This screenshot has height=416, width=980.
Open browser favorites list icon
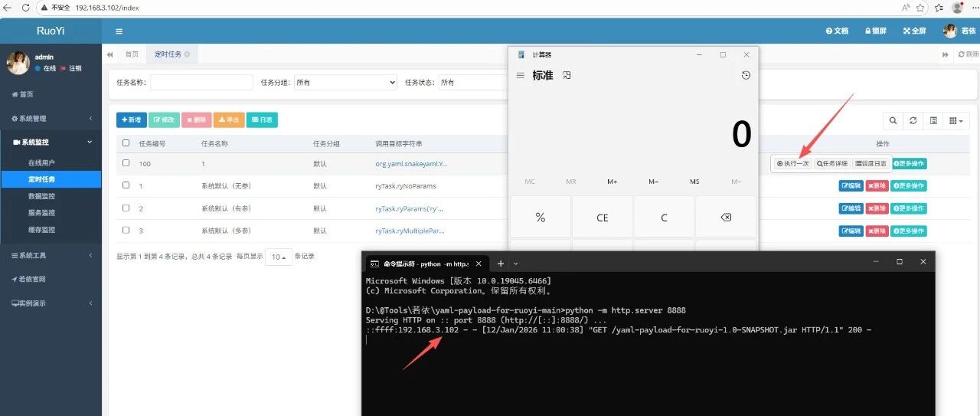pos(939,7)
